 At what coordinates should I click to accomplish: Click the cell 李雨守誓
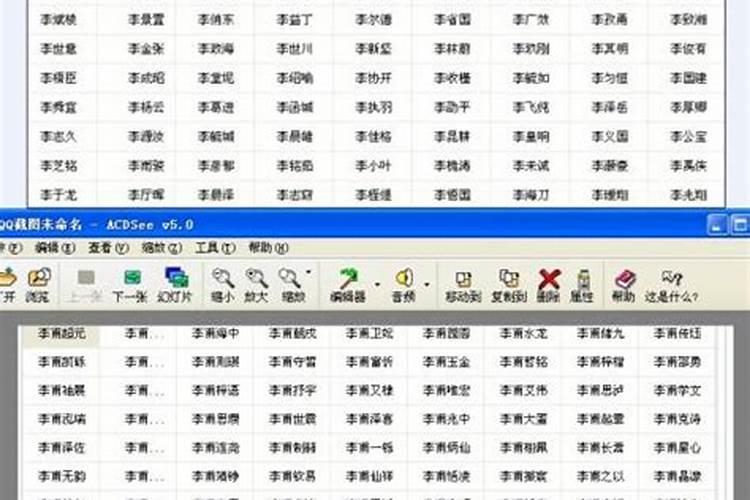tap(292, 362)
